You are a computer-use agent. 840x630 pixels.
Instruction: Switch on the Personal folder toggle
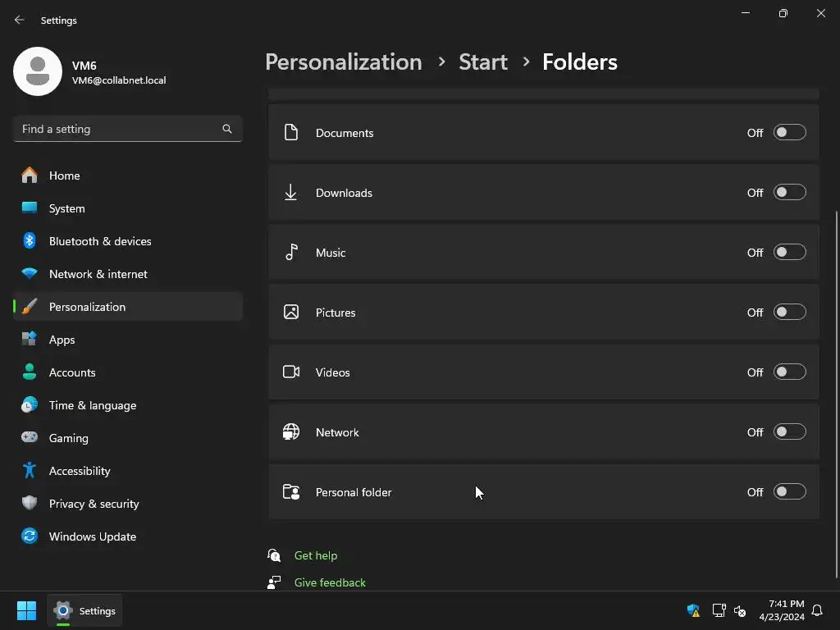click(789, 492)
